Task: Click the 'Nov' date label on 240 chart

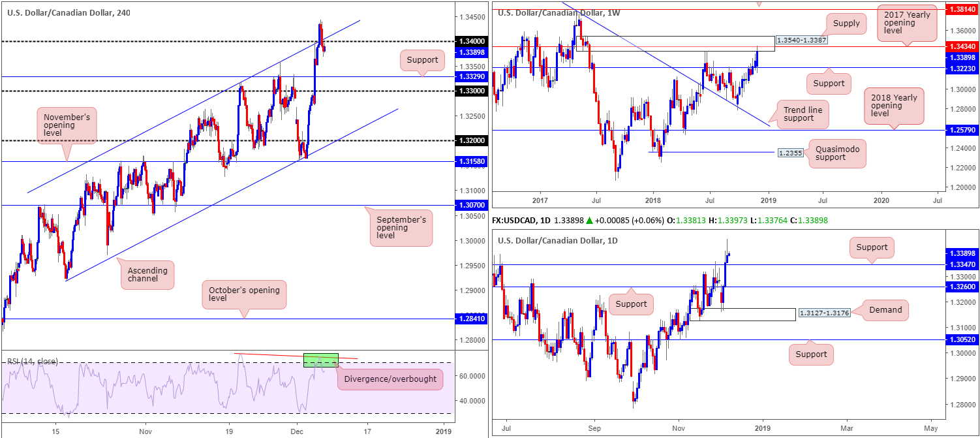Action: (145, 431)
